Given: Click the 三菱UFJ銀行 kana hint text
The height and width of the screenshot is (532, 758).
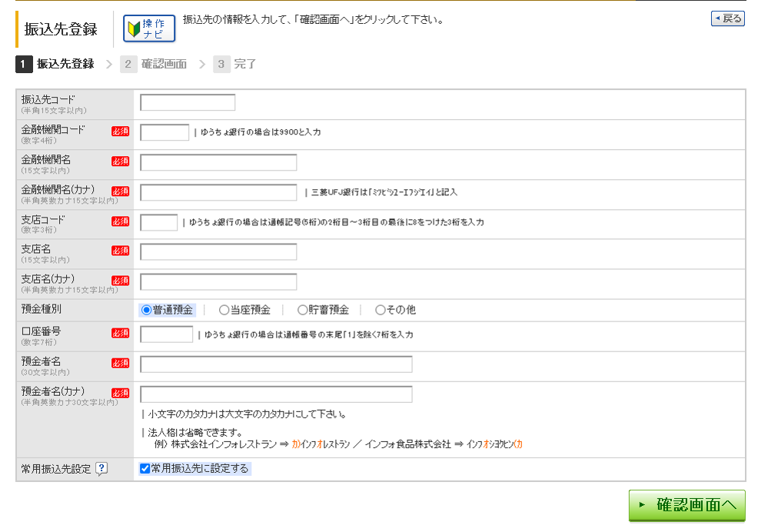Looking at the screenshot, I should [x=384, y=192].
